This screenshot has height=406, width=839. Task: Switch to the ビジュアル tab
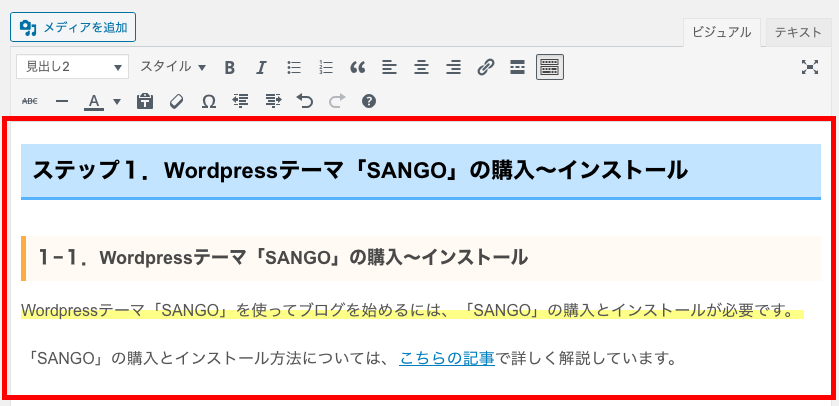723,31
